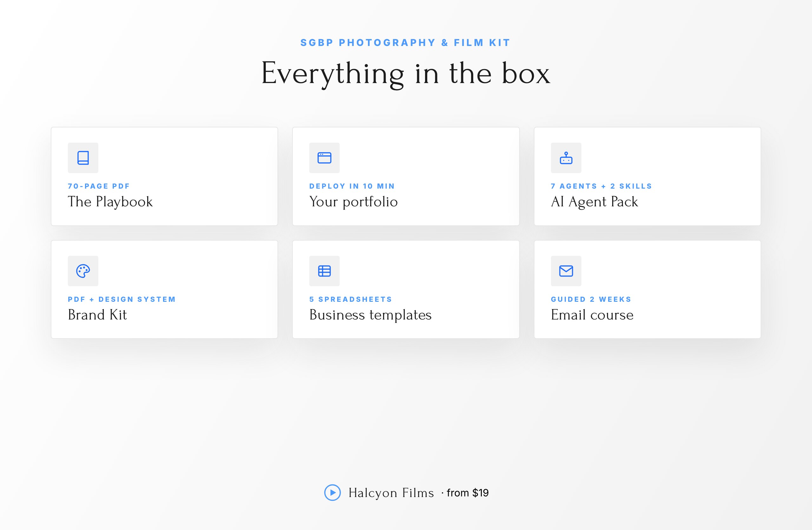The height and width of the screenshot is (530, 812).
Task: Open the Business templates card title
Action: pos(370,315)
